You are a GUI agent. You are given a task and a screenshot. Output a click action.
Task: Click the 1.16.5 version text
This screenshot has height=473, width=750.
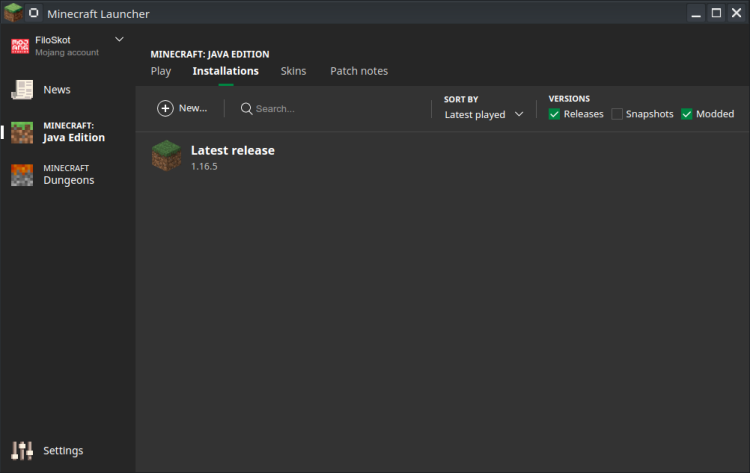pyautogui.click(x=204, y=166)
